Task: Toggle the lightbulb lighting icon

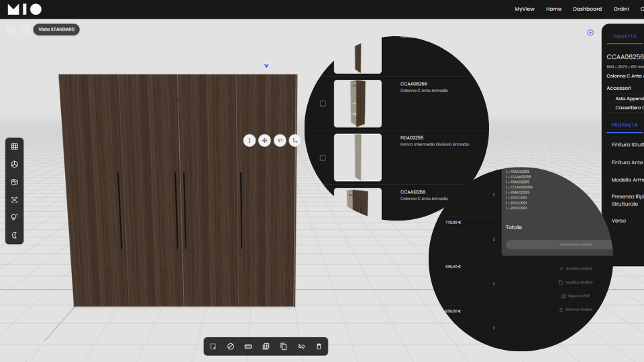Action: pyautogui.click(x=15, y=218)
